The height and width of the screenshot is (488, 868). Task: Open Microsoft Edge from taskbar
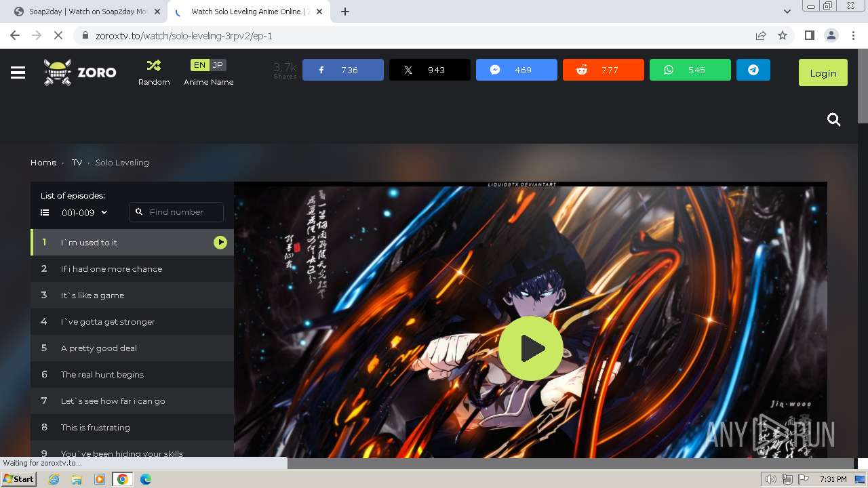coord(146,479)
